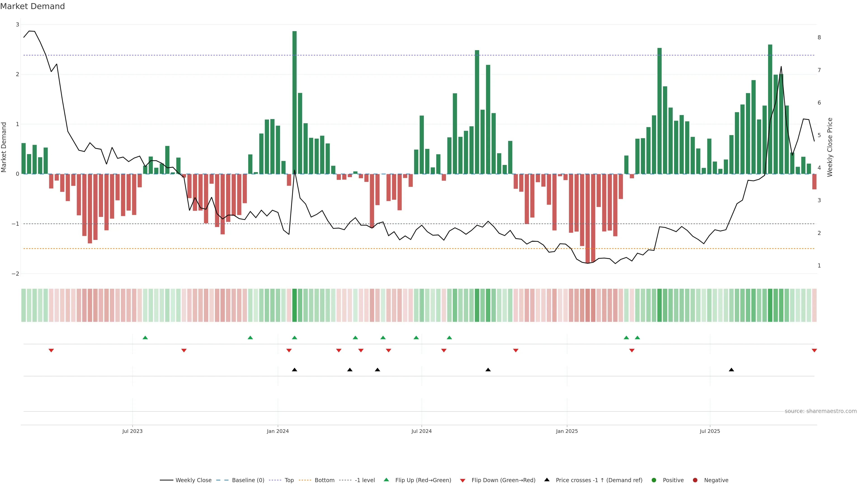Click the red Flip Down legend triangle icon
Image resolution: width=868 pixels, height=488 pixels.
pyautogui.click(x=463, y=480)
